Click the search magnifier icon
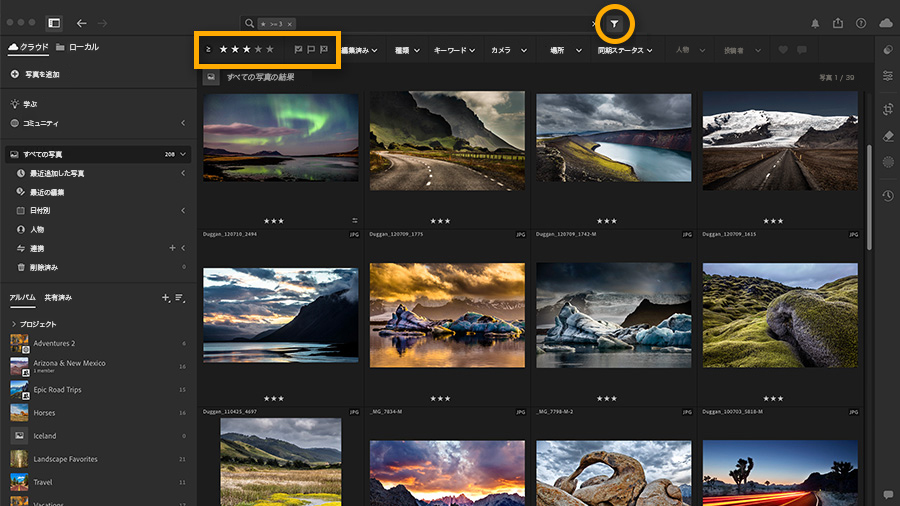 (249, 24)
